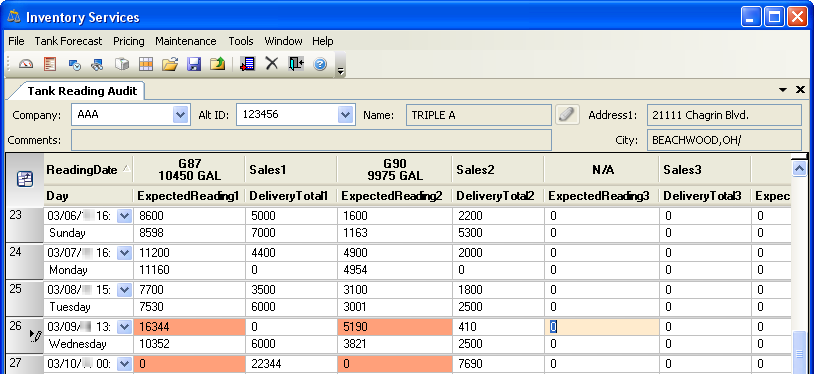The image size is (814, 374).
Task: Click the Comments input field
Action: coord(311,140)
